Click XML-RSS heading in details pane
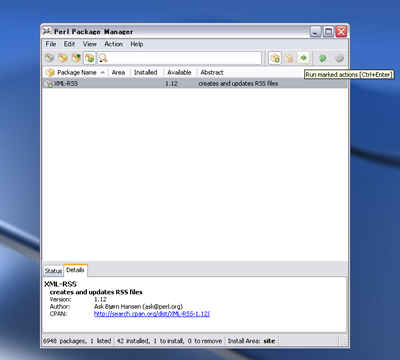Viewport: 400px width, 360px height. coord(60,284)
